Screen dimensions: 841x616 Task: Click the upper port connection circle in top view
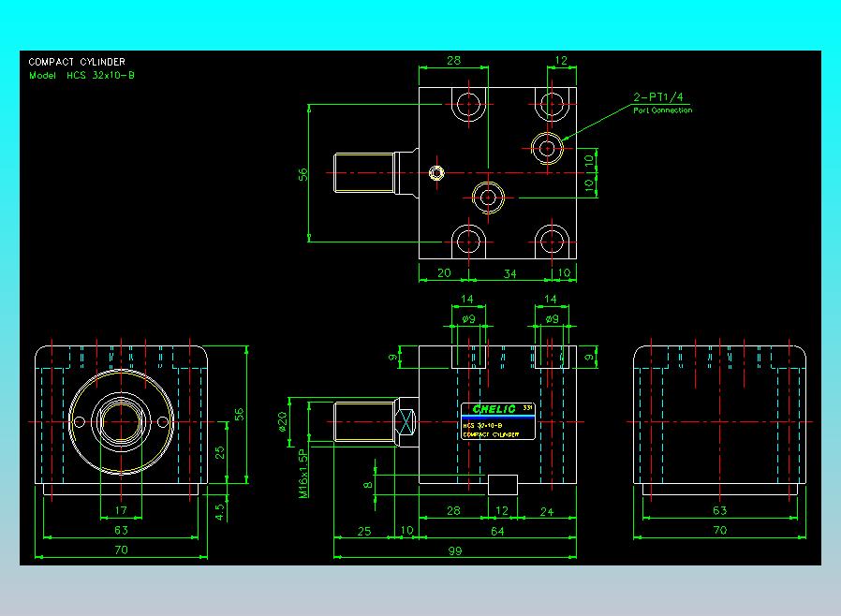coord(547,147)
